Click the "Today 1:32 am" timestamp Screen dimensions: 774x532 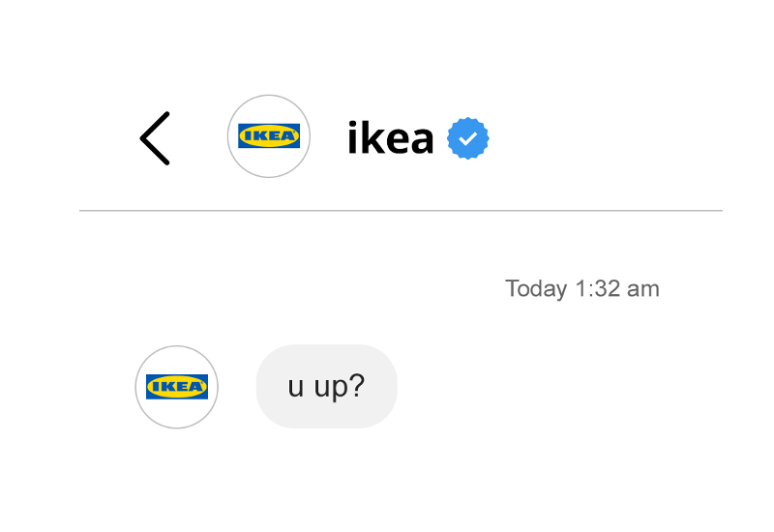coord(582,288)
